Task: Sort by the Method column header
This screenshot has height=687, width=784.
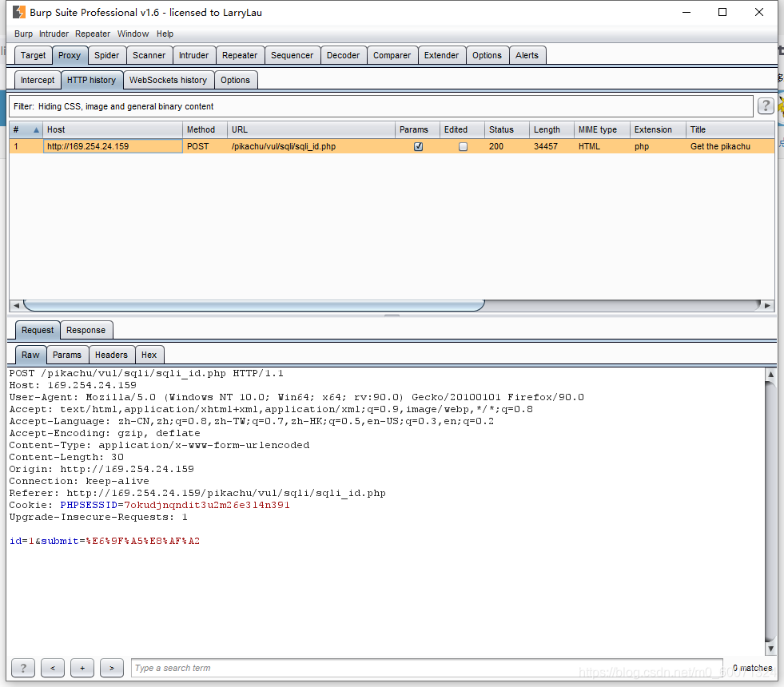Action: [205, 130]
